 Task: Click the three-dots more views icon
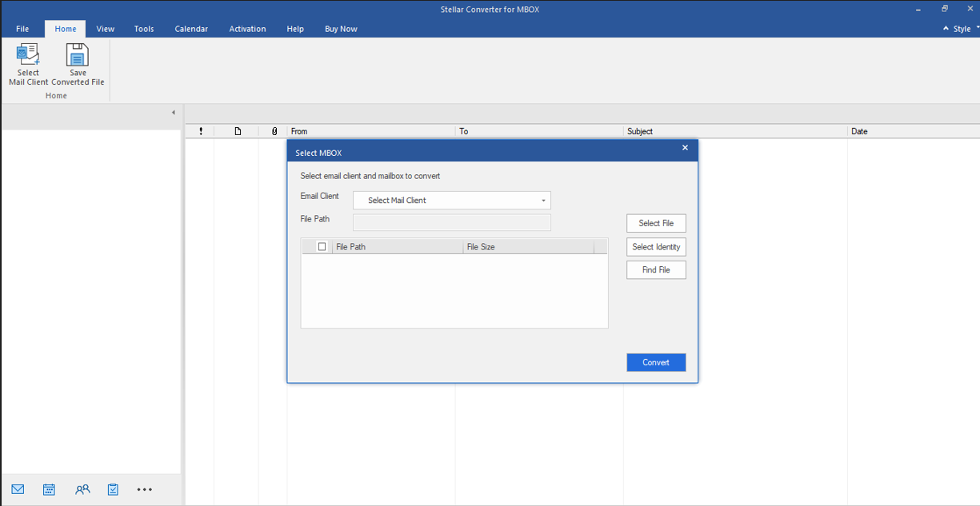point(144,489)
